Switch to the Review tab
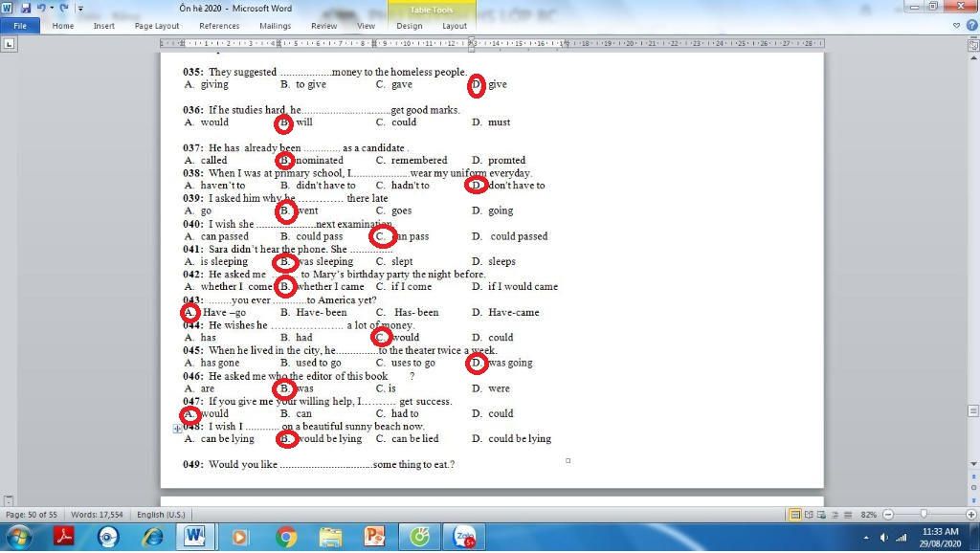 tap(323, 26)
